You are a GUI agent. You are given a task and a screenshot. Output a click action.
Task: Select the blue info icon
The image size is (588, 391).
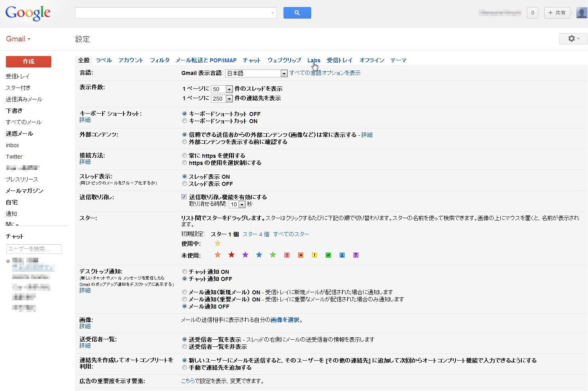point(342,255)
